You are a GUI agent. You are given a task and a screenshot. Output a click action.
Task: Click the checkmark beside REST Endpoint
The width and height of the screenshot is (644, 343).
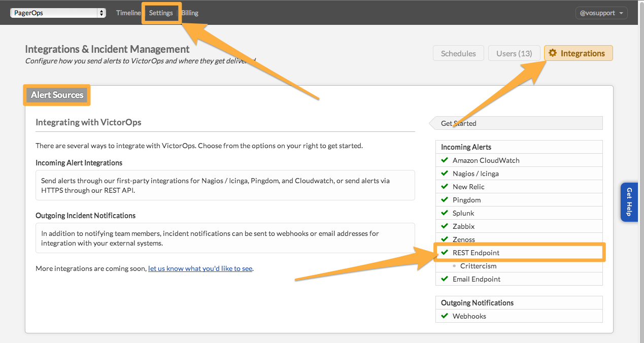click(x=445, y=252)
